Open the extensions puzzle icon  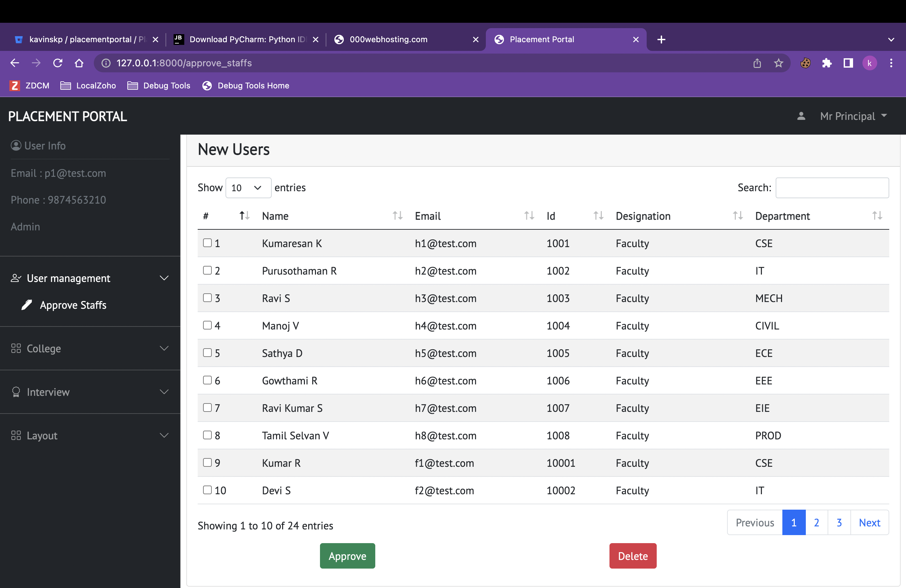click(x=827, y=63)
